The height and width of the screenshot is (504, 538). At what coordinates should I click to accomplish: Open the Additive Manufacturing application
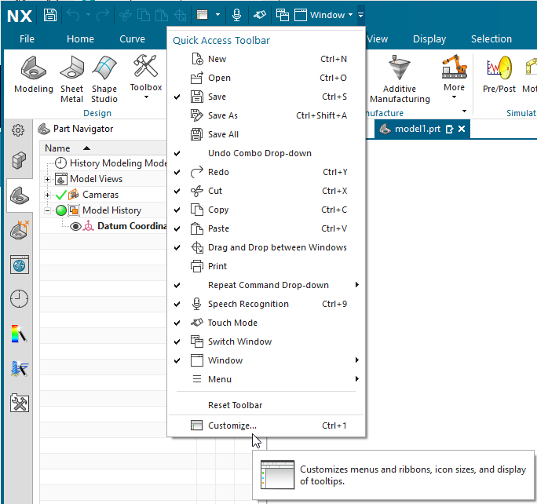(x=400, y=79)
